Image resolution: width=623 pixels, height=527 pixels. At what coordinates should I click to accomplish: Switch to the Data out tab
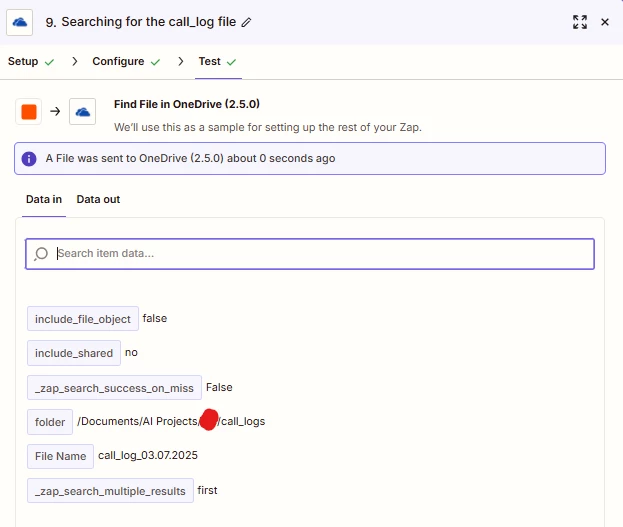(x=98, y=199)
